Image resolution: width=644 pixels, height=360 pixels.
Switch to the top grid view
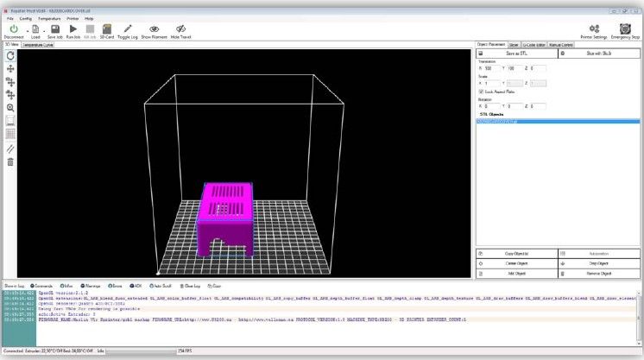tap(10, 134)
